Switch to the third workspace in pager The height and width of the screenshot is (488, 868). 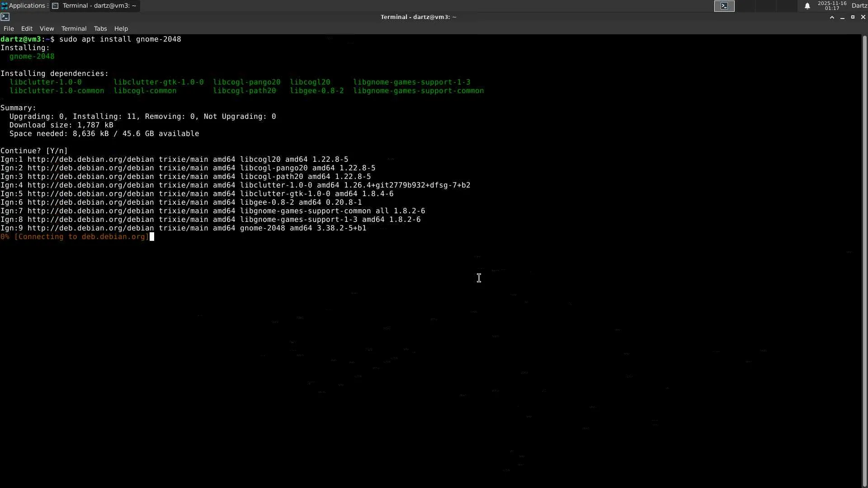pos(766,6)
